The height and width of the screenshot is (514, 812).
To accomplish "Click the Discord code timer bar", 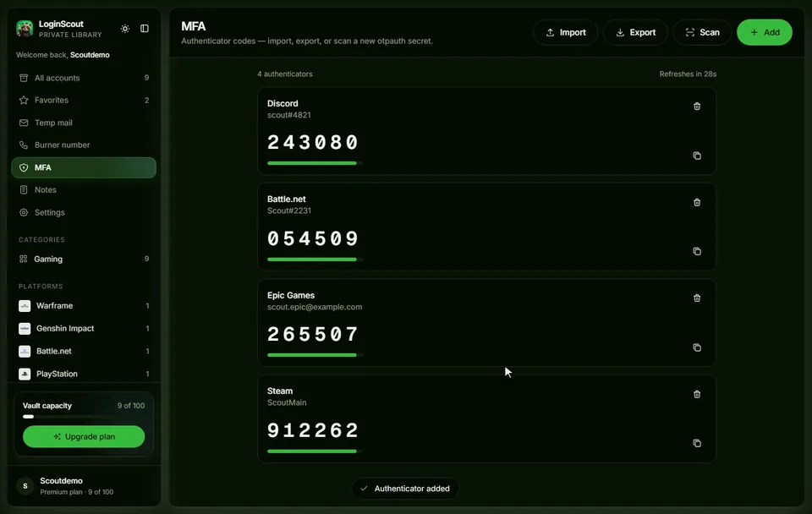I will click(315, 163).
